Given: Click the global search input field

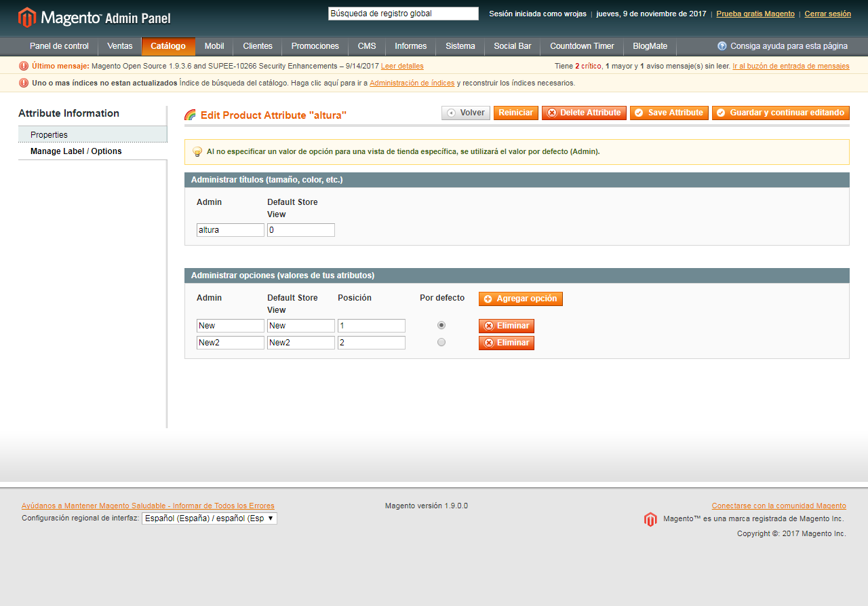Looking at the screenshot, I should click(x=403, y=13).
